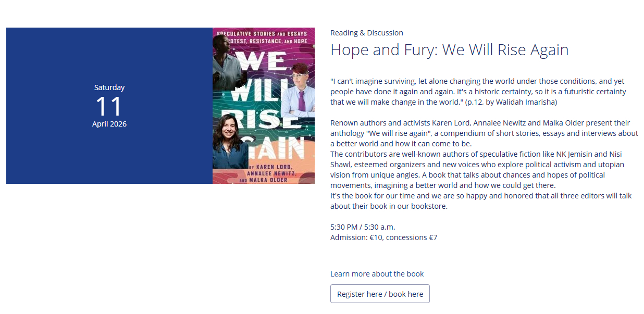Select the "Hope and Fury" event heading

click(449, 50)
